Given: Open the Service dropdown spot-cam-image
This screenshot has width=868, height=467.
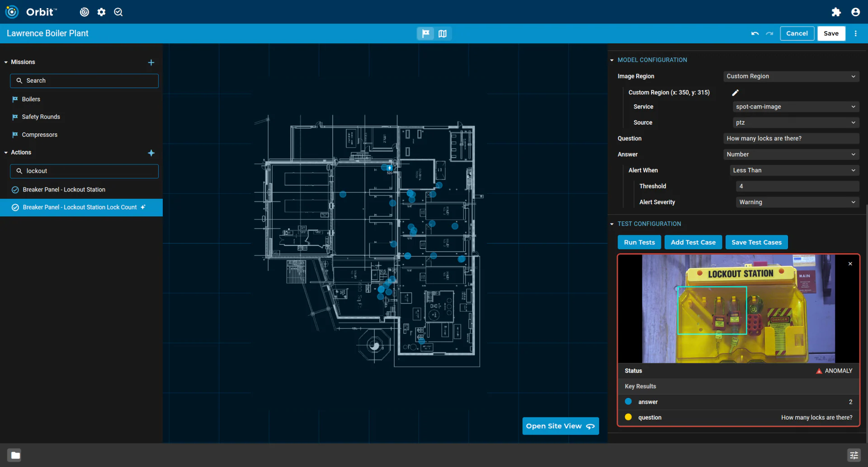Looking at the screenshot, I should point(796,107).
